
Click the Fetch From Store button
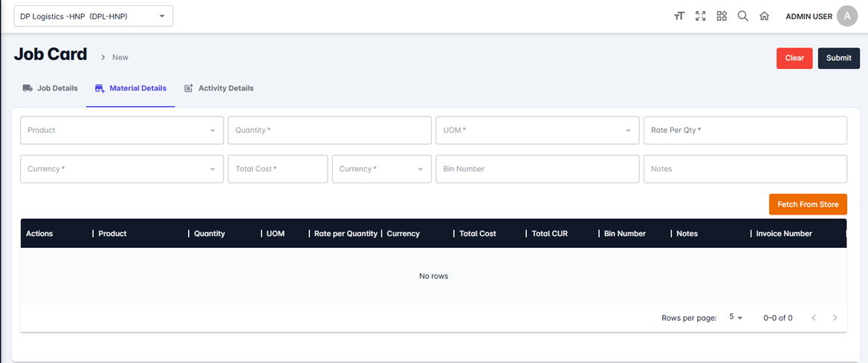(807, 204)
